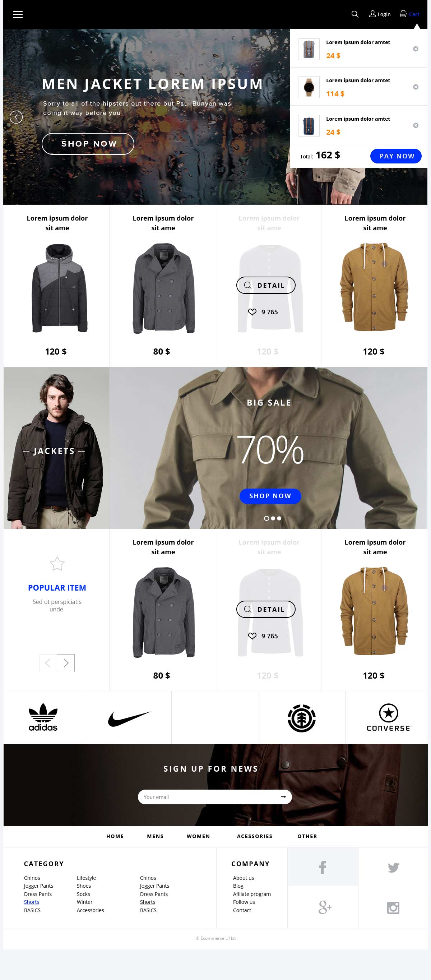
Task: Go to previous hero slide arrow
Action: coord(16,117)
